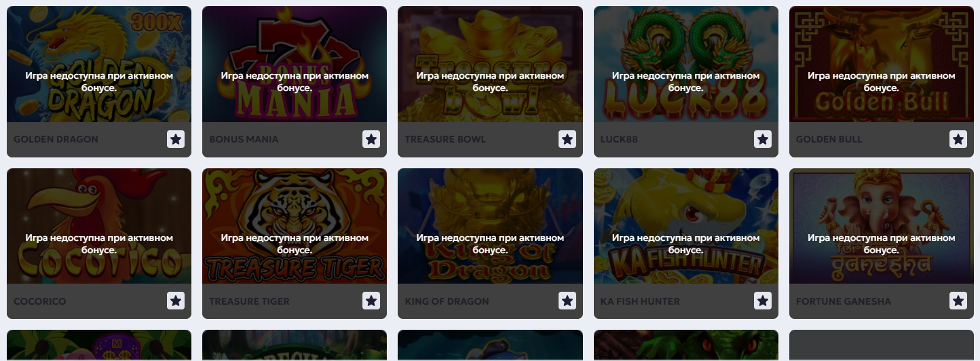Image resolution: width=980 pixels, height=361 pixels.
Task: Select the Cocorico rooster thumbnail
Action: coord(99,226)
